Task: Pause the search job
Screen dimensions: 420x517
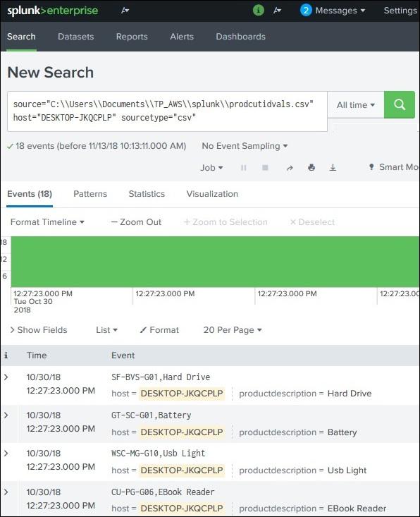Action: click(x=243, y=168)
